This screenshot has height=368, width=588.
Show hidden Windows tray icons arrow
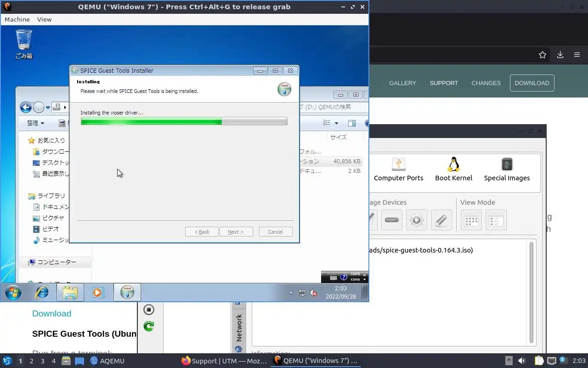tap(291, 293)
